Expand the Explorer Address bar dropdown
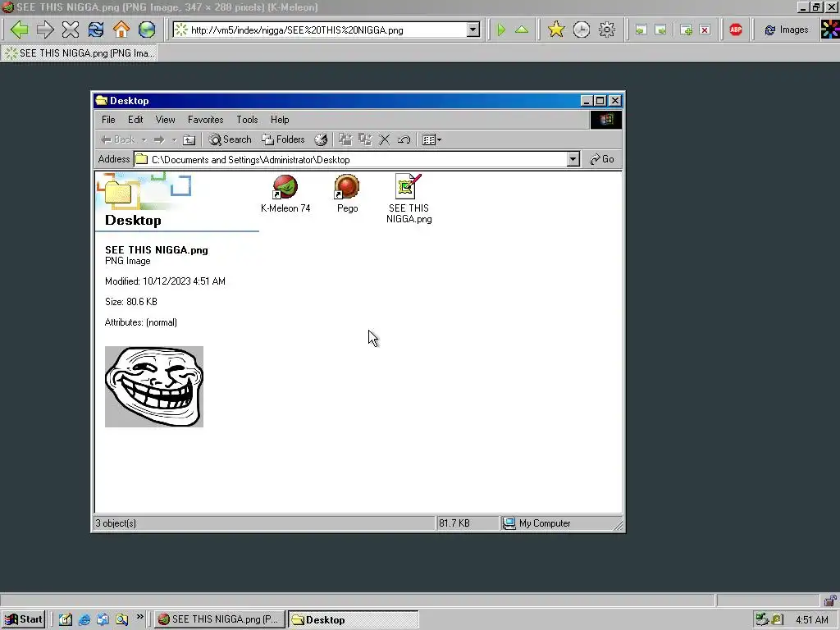 coord(573,160)
